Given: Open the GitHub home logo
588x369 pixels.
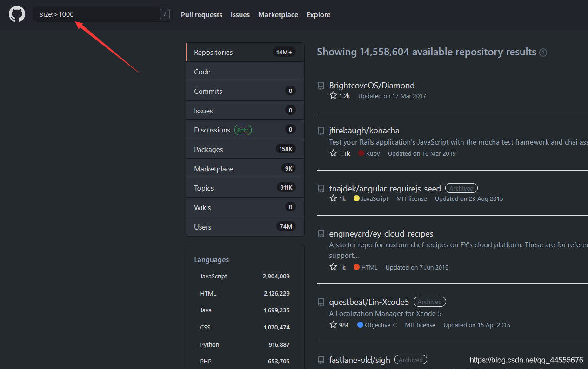Looking at the screenshot, I should [17, 14].
